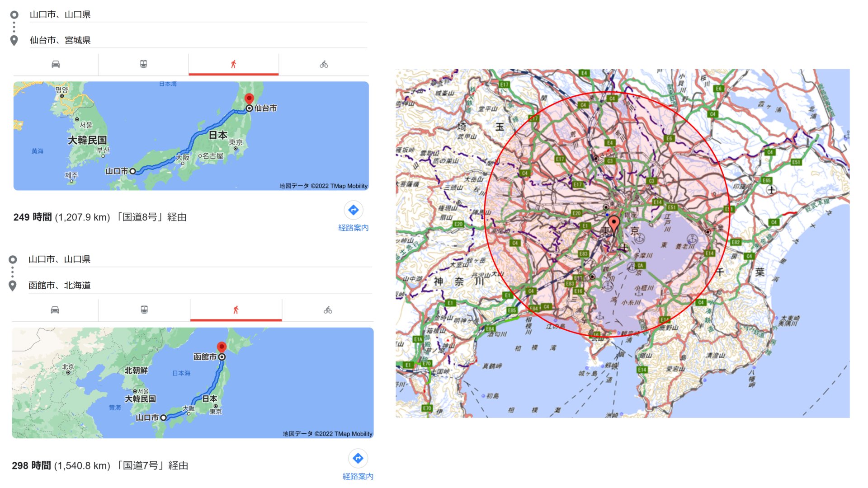Click directions arrow icon for Hakodate route
This screenshot has width=868, height=488.
(x=358, y=459)
